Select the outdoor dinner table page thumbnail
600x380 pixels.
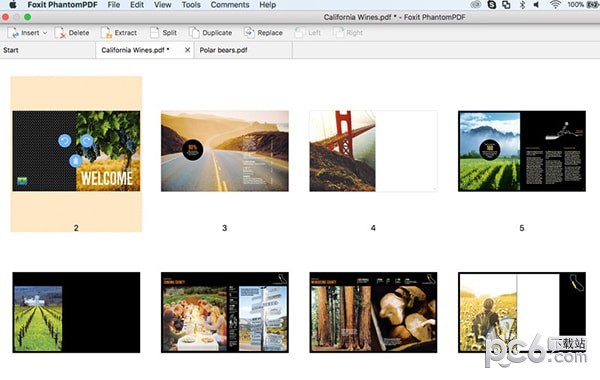[x=225, y=312]
